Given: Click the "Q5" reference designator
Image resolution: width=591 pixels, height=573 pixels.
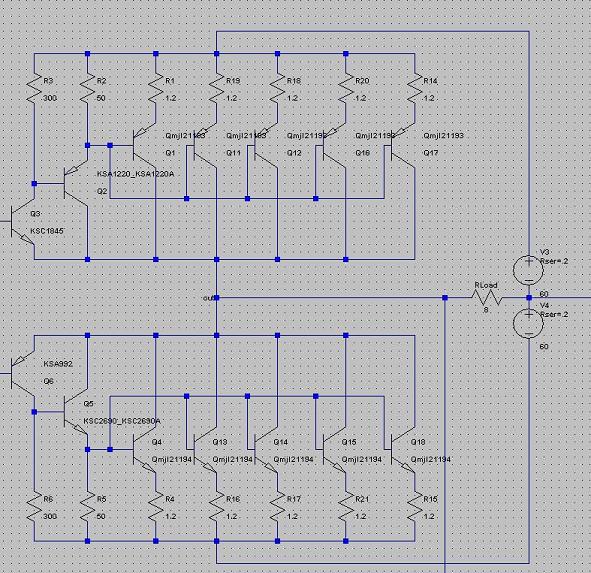Looking at the screenshot, I should click(x=88, y=404).
